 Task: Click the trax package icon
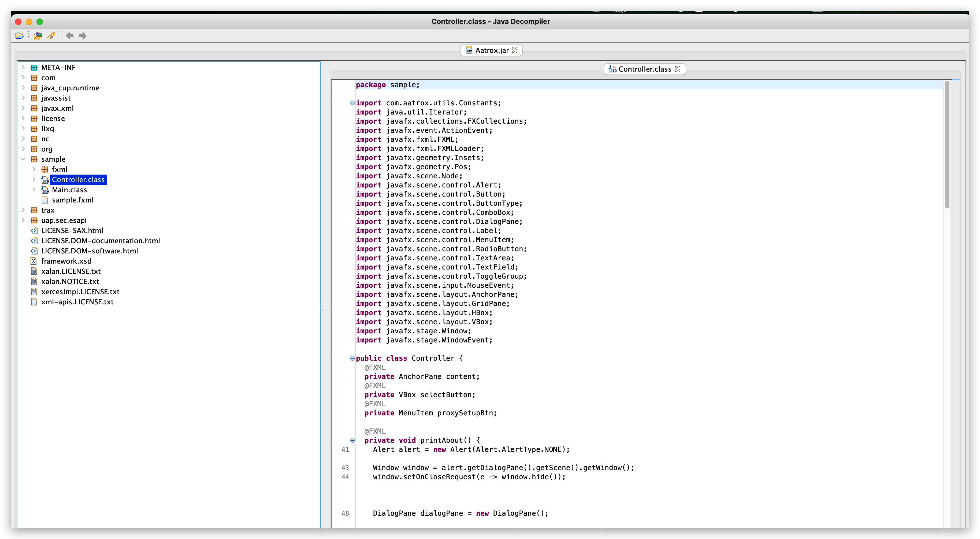[x=34, y=210]
